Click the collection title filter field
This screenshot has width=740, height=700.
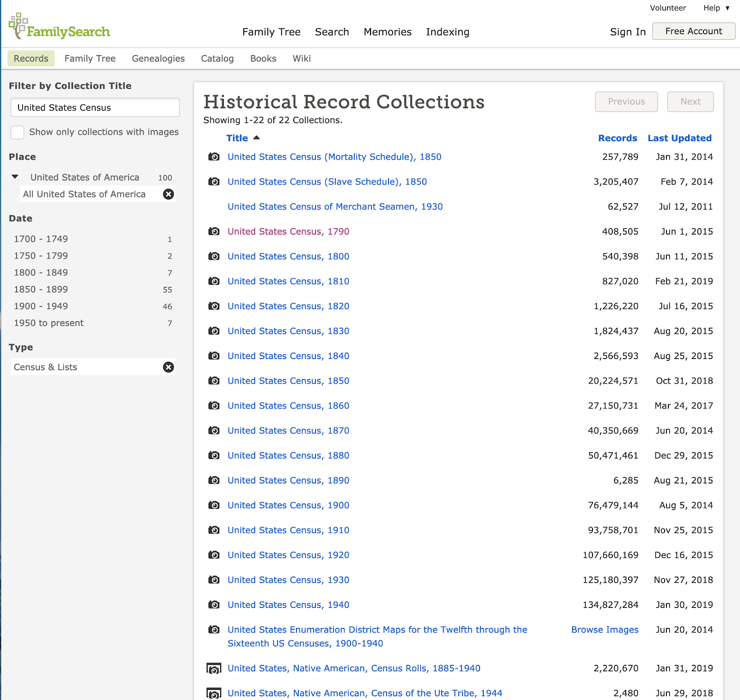coord(95,107)
